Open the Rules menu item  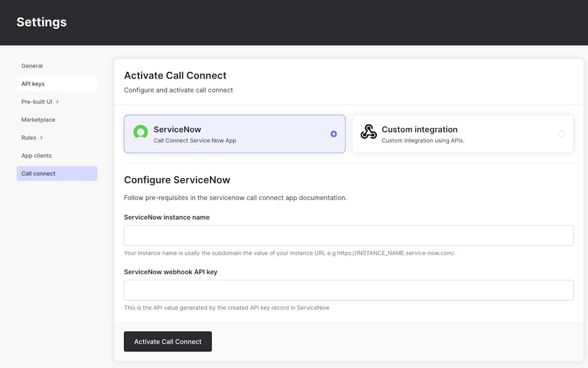point(29,137)
